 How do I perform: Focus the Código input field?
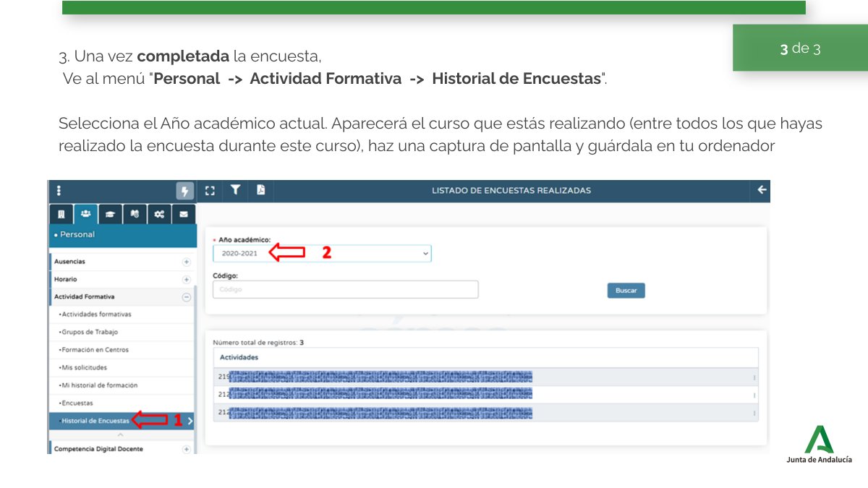pos(346,289)
